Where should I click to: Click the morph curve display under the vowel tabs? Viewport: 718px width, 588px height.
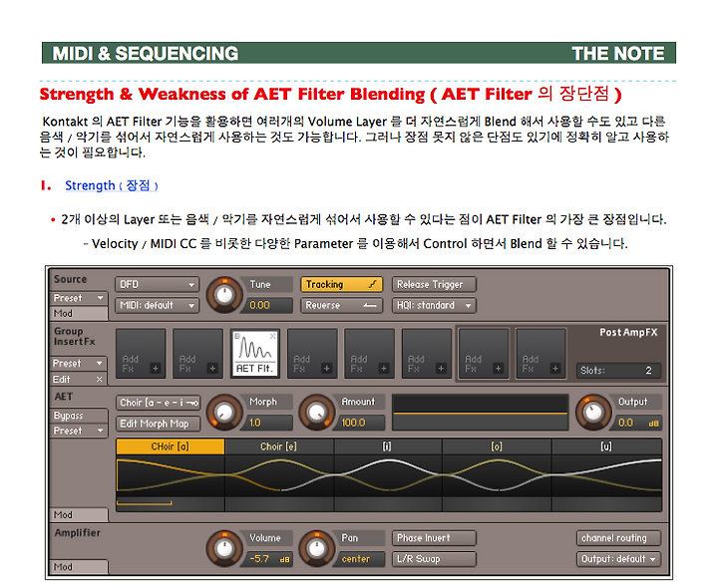389,476
